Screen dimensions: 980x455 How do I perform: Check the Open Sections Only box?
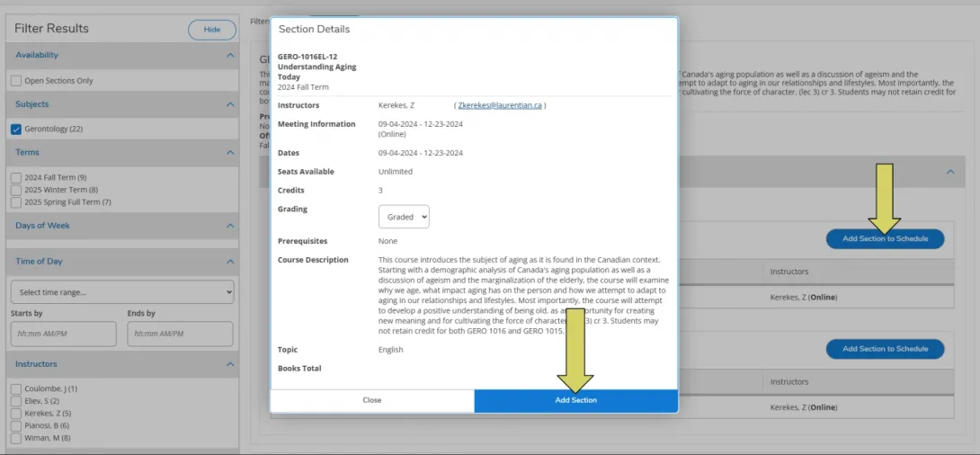point(16,81)
